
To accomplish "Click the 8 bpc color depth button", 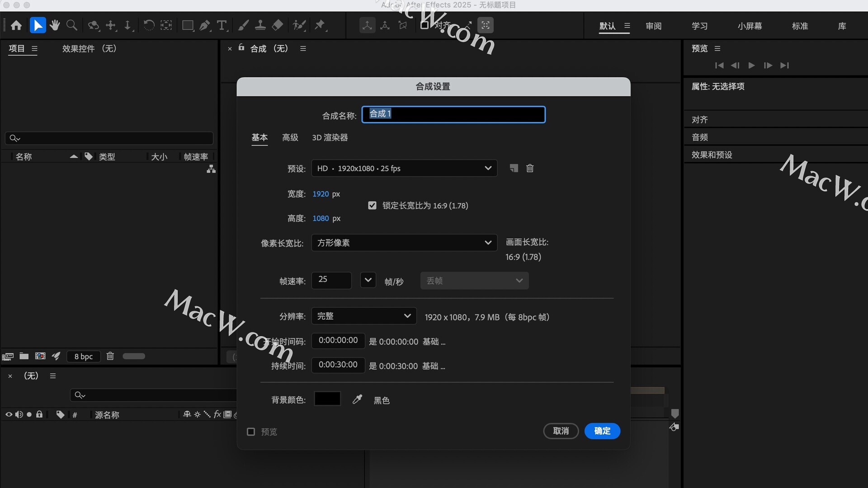I will click(84, 357).
